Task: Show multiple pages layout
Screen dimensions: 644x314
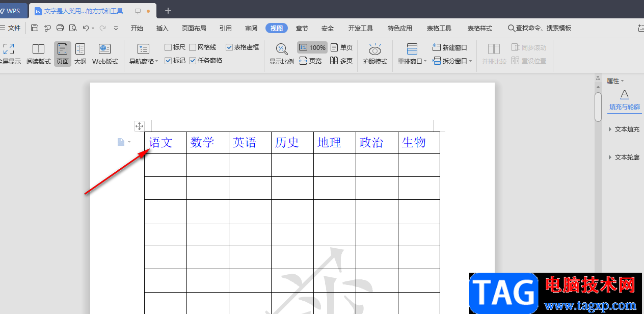Action: tap(341, 61)
